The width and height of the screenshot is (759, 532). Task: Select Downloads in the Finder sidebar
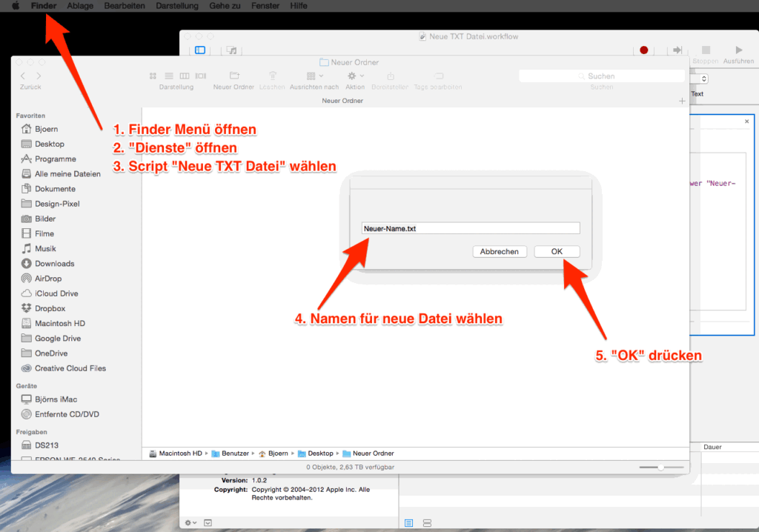[x=54, y=264]
